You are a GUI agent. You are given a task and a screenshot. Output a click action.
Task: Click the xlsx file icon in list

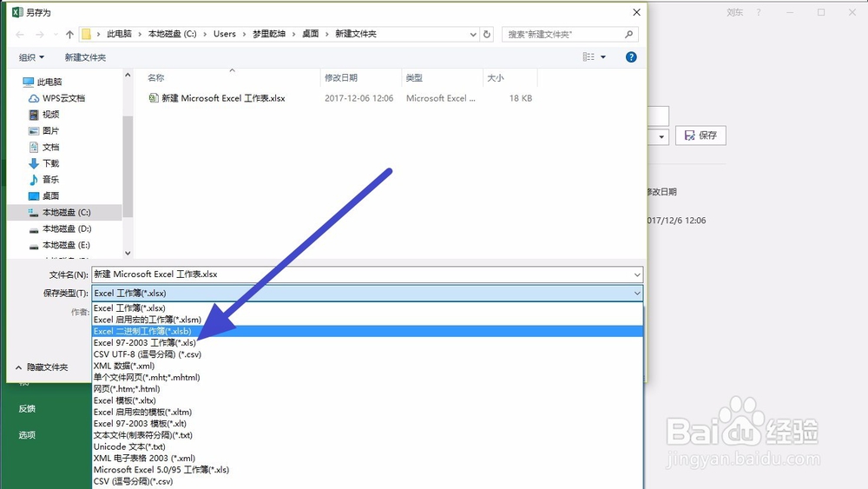[x=154, y=98]
